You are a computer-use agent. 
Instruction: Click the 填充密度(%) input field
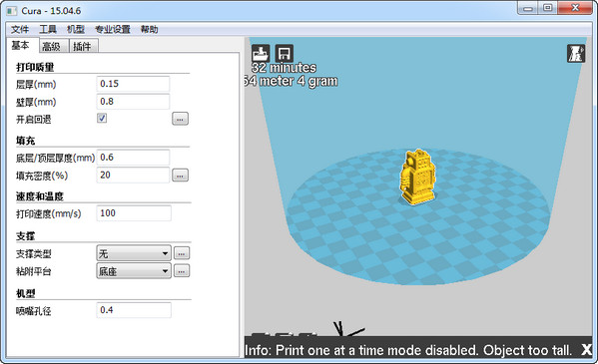[x=133, y=176]
